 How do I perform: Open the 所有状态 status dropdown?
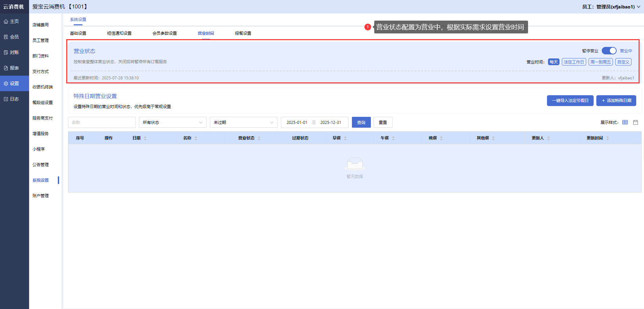(x=172, y=122)
